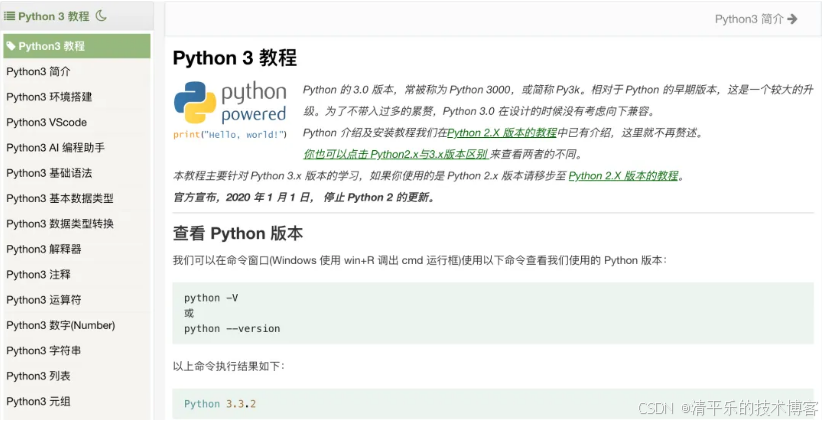Image resolution: width=830 pixels, height=424 pixels.
Task: Follow the Python 2.X 版本的教程 link after 请移步至
Action: pos(624,176)
